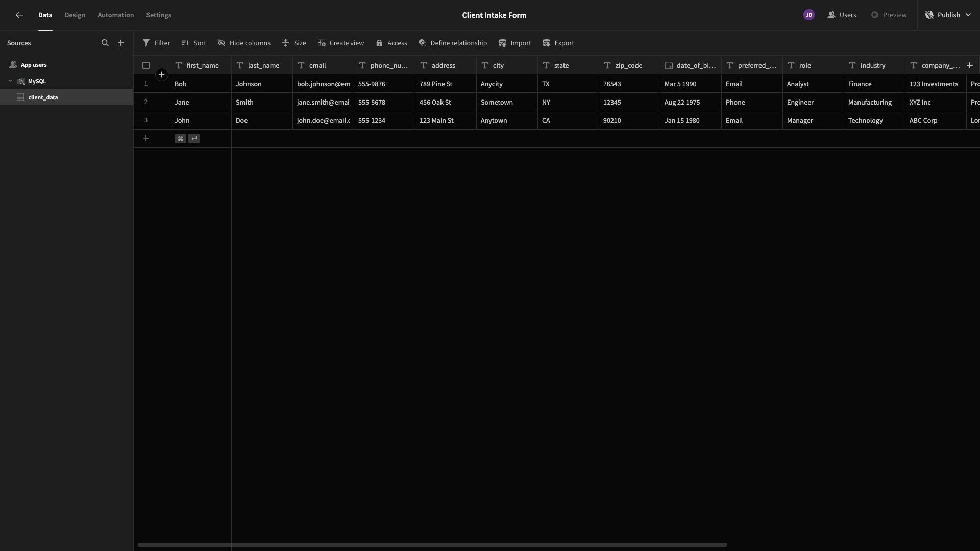Import data into table
The width and height of the screenshot is (980, 551).
point(515,43)
